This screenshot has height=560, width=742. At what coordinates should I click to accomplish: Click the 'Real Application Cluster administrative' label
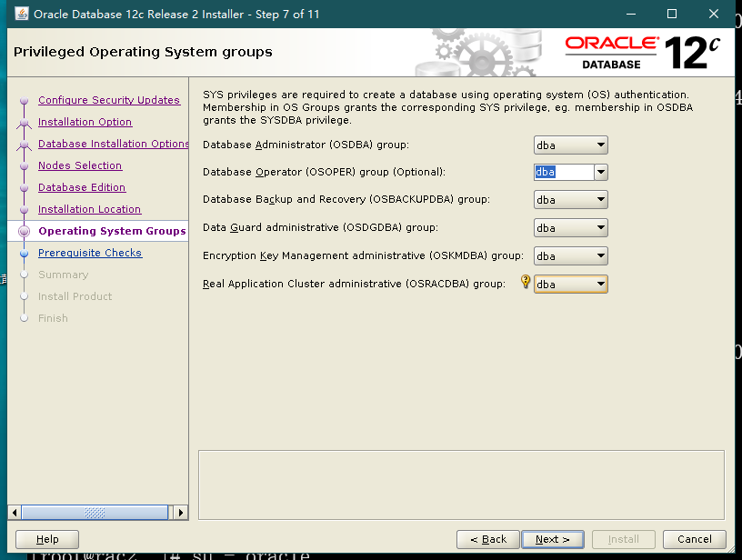pos(354,284)
